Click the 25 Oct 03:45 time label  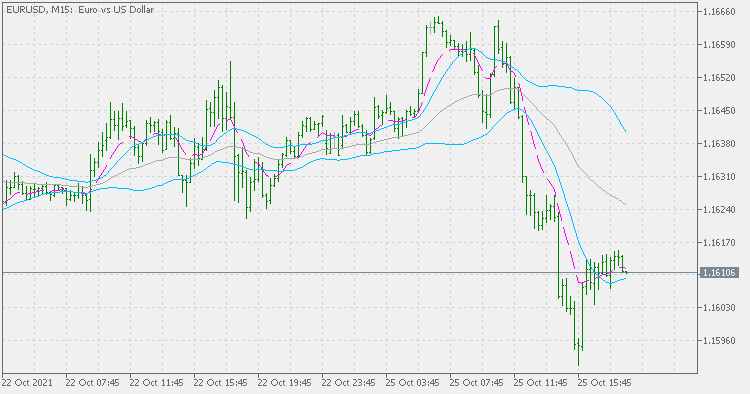coord(413,383)
